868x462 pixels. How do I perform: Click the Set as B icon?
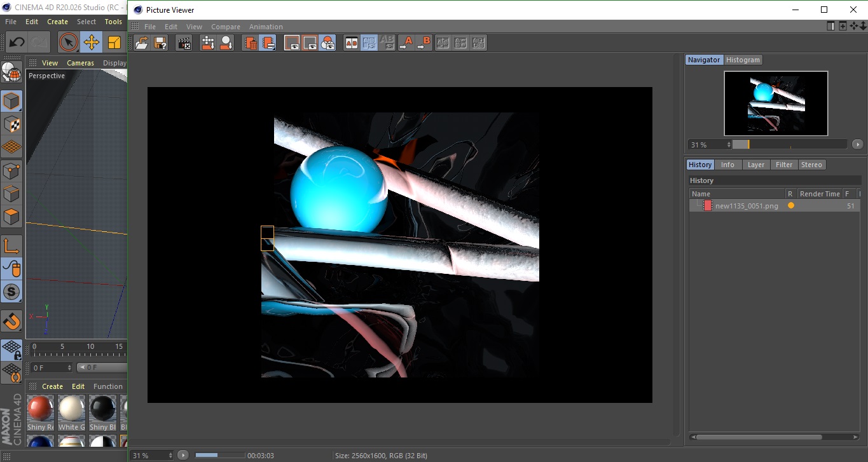pyautogui.click(x=424, y=43)
